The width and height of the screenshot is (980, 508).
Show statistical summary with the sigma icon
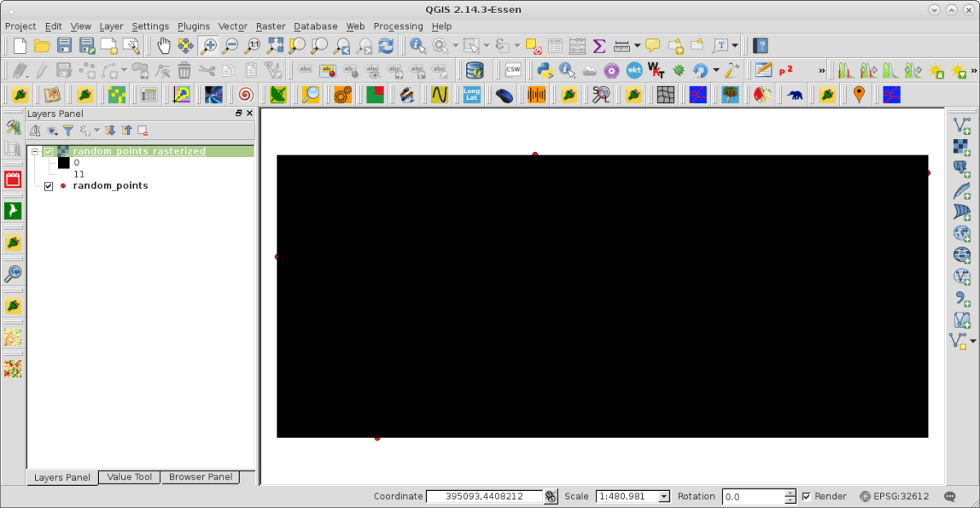(x=599, y=46)
